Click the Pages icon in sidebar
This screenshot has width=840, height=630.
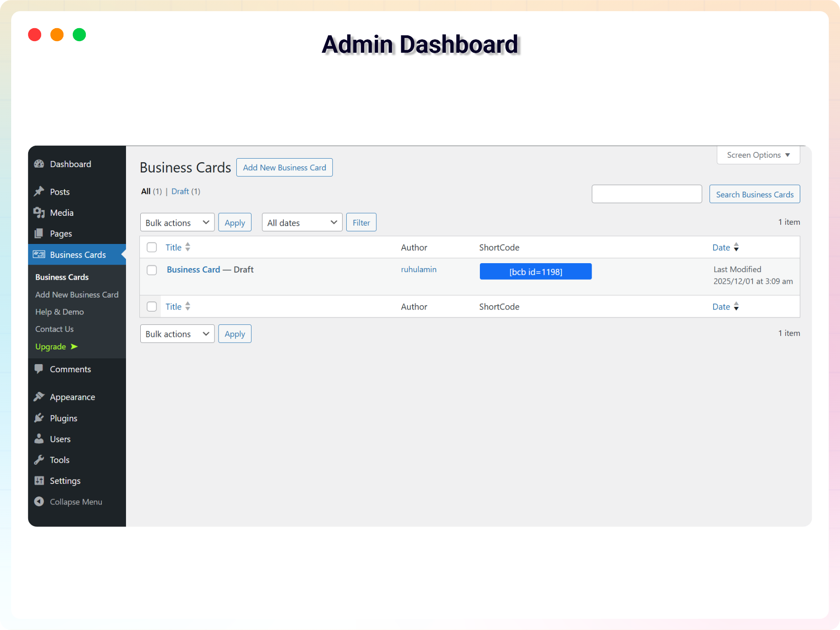click(39, 234)
